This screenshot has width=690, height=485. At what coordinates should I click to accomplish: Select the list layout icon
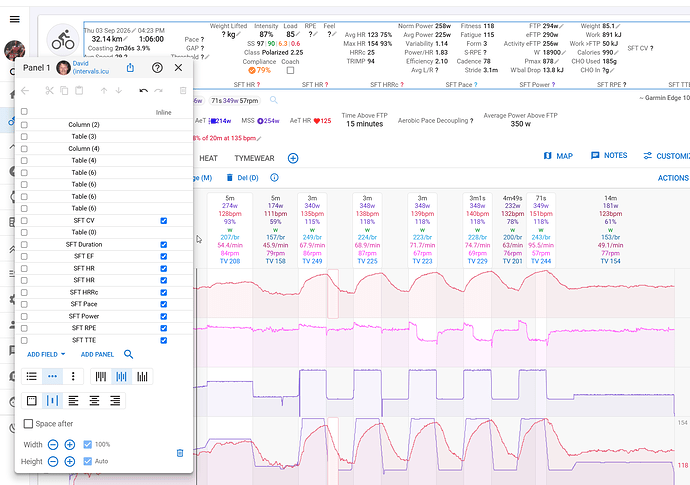(x=32, y=376)
